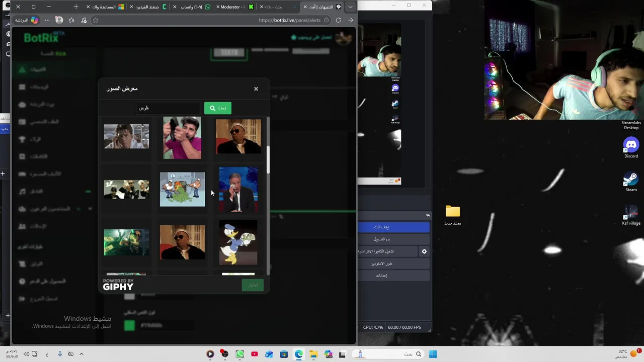Image resolution: width=644 pixels, height=362 pixels.
Task: Click the green color swatch on Botrix page
Action: (x=129, y=325)
